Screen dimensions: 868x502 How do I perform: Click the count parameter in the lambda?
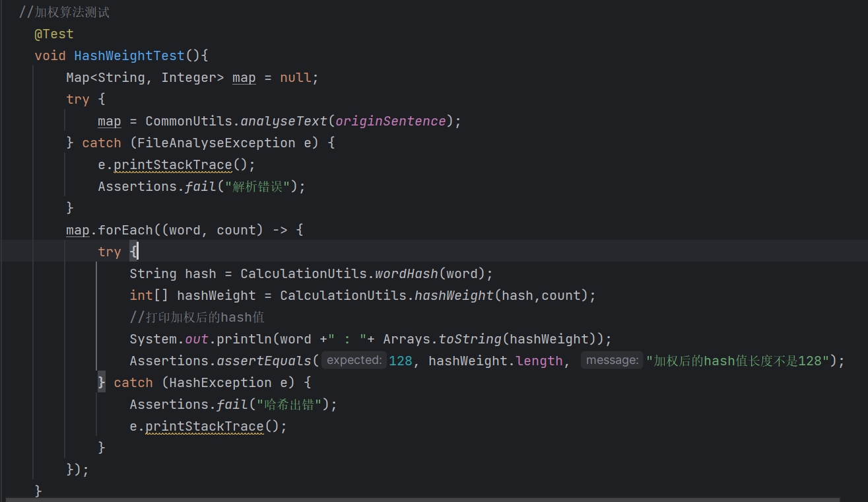pos(236,230)
